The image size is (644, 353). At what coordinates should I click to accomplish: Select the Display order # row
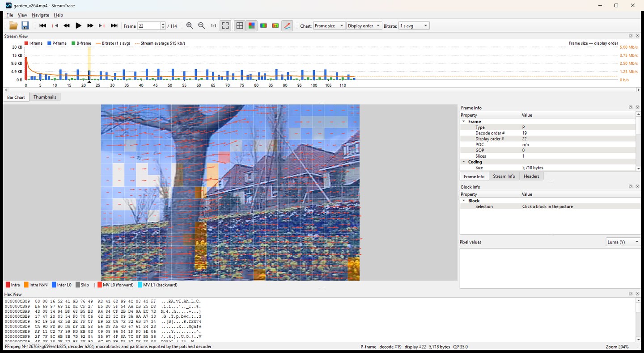[x=548, y=139]
